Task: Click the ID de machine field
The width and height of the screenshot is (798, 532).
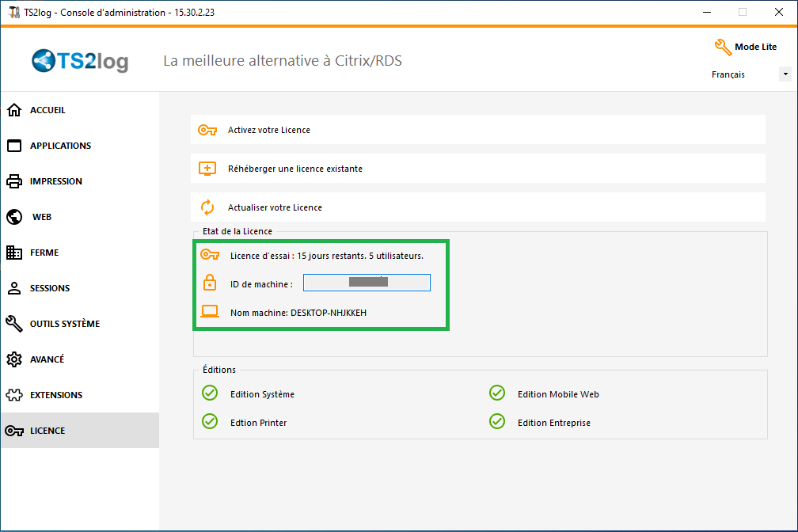Action: [367, 283]
